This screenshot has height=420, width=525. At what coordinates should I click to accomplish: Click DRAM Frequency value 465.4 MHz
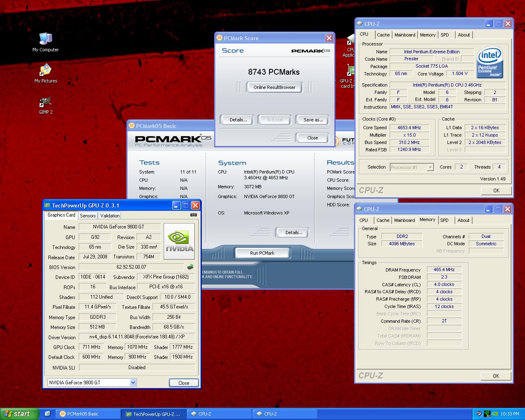(444, 269)
